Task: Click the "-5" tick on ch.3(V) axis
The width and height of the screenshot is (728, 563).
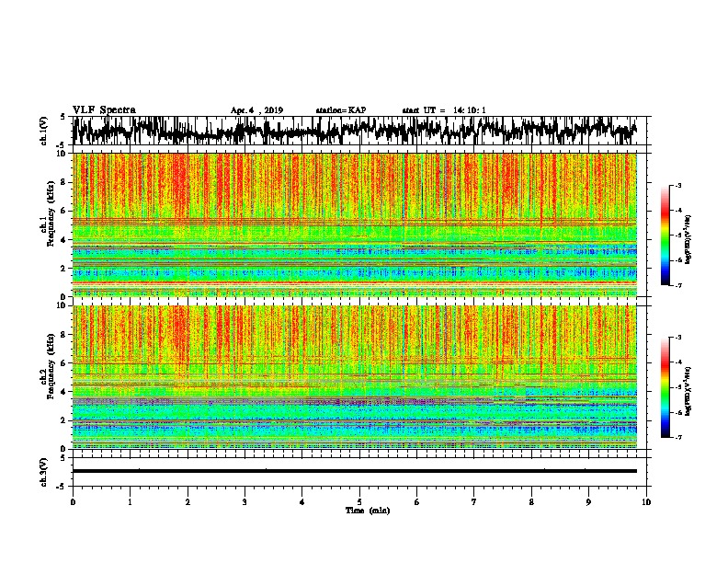Action: [62, 487]
